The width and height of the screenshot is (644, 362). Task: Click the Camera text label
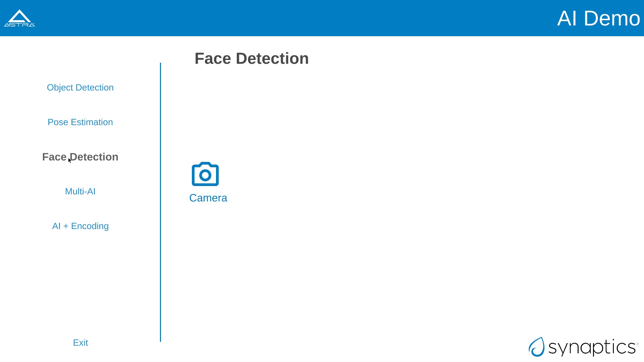point(208,198)
